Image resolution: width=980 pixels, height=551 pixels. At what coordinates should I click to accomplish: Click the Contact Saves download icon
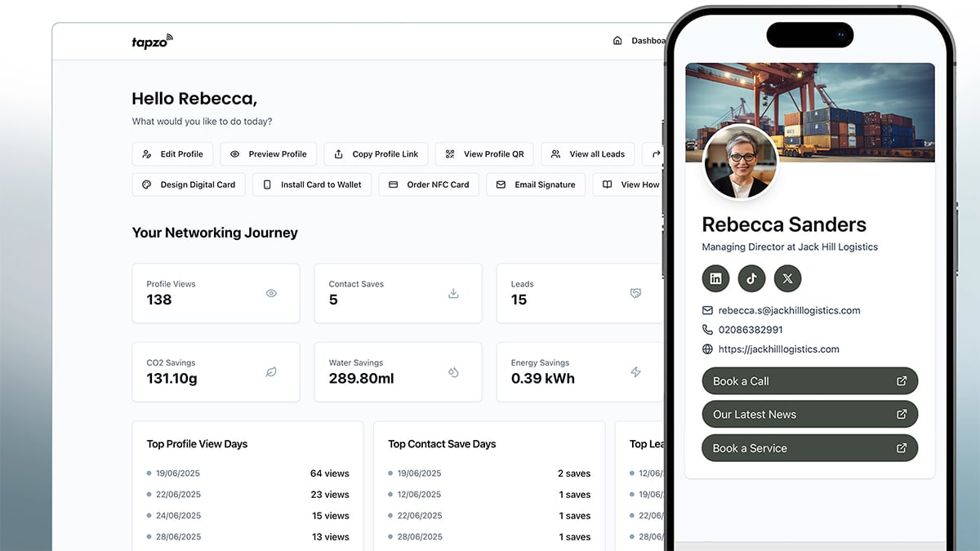coord(454,293)
